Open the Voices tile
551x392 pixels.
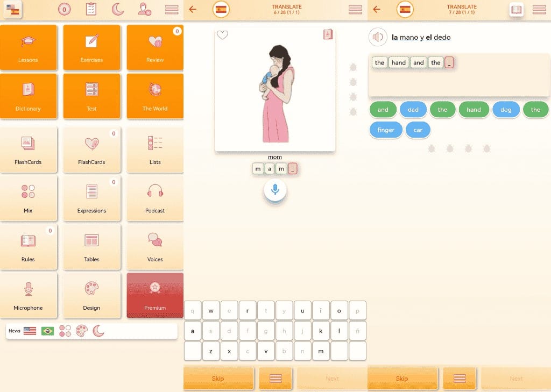(x=155, y=246)
